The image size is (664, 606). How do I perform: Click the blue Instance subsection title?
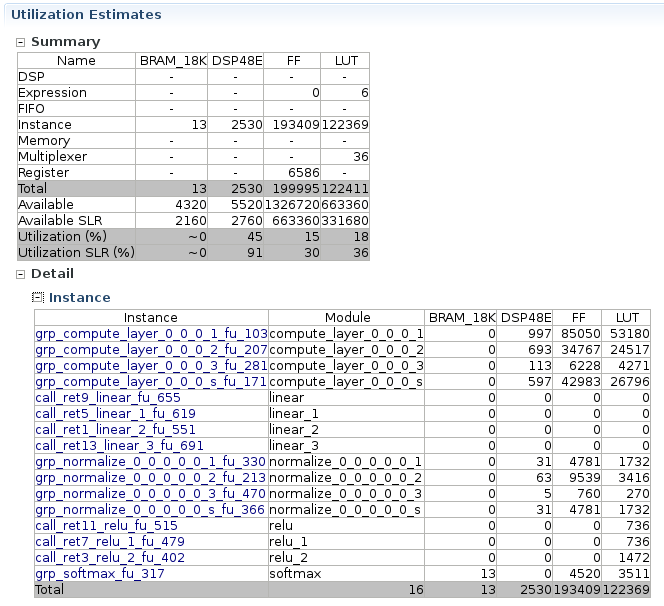coord(80,298)
